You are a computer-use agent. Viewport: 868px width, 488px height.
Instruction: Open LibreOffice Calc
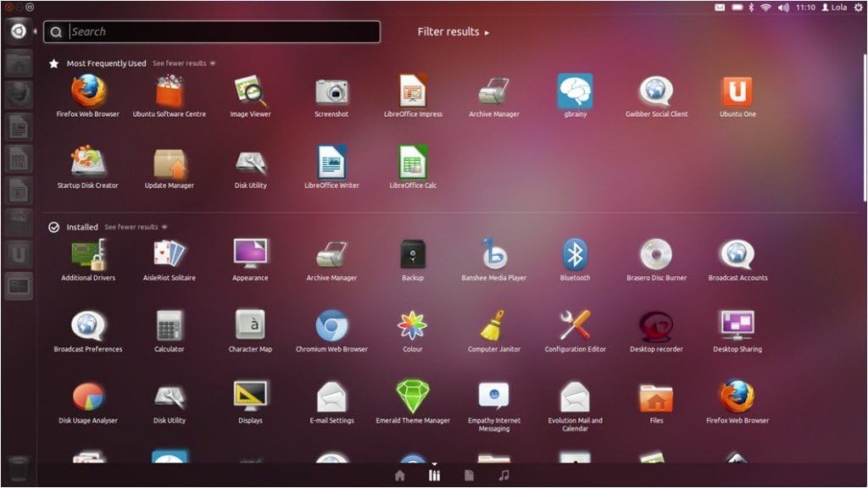[413, 162]
